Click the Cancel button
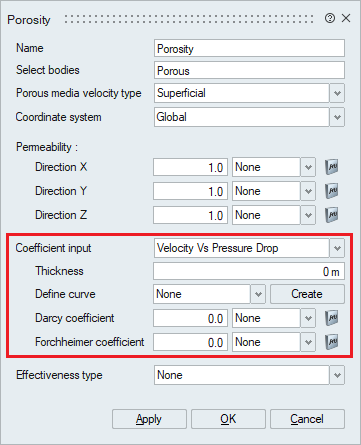The width and height of the screenshot is (361, 445). pyautogui.click(x=307, y=419)
